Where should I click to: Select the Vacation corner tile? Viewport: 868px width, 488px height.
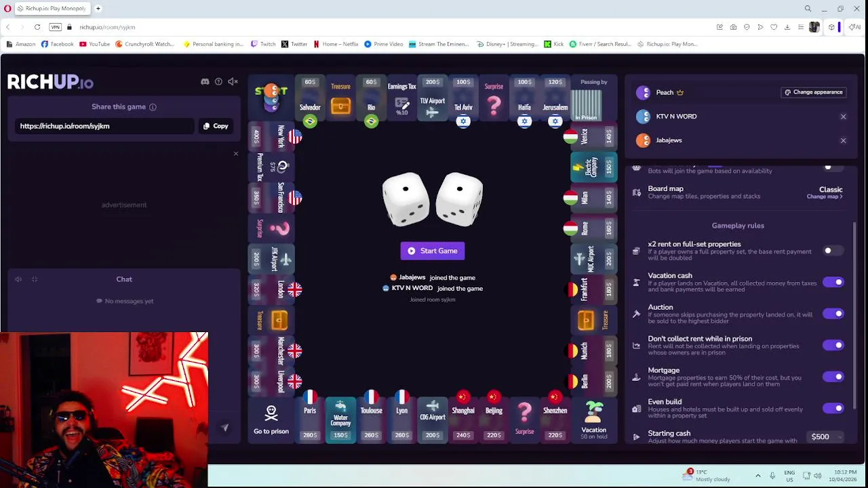tap(593, 420)
